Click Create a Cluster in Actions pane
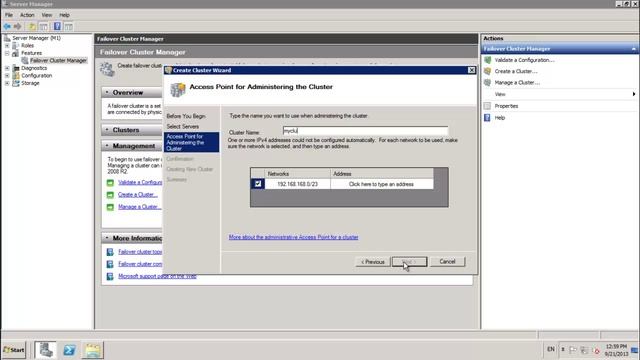640x360 pixels. click(x=516, y=71)
